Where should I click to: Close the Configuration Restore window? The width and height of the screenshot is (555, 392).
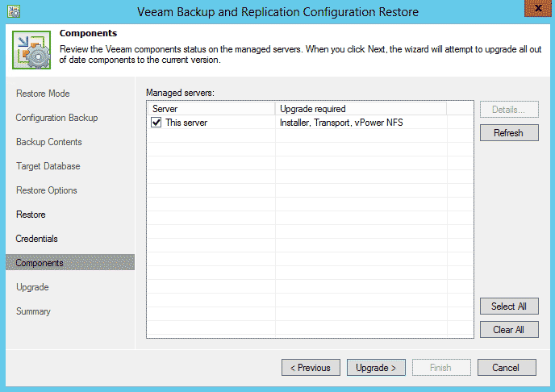[x=537, y=8]
